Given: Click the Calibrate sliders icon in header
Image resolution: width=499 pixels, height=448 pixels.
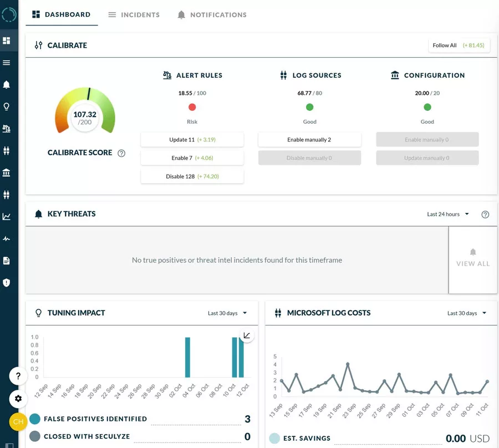Looking at the screenshot, I should point(38,45).
